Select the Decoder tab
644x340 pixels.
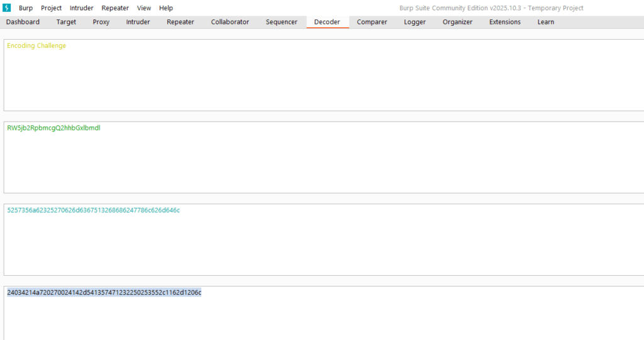(327, 22)
